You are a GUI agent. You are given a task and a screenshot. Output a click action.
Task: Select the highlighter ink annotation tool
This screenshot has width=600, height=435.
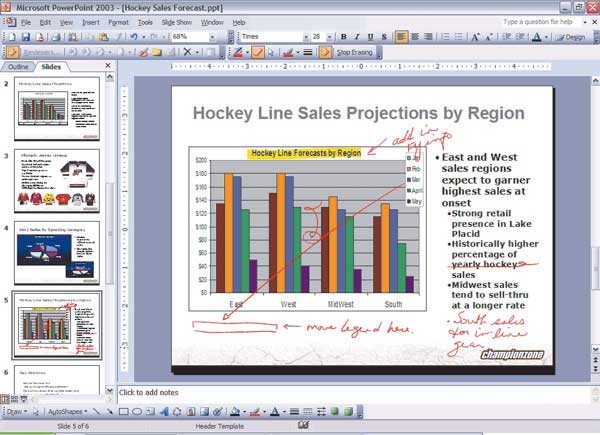pyautogui.click(x=258, y=51)
